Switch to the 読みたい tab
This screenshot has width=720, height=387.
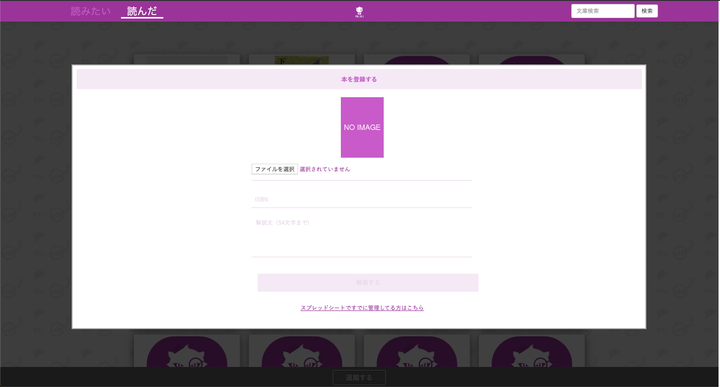click(90, 11)
